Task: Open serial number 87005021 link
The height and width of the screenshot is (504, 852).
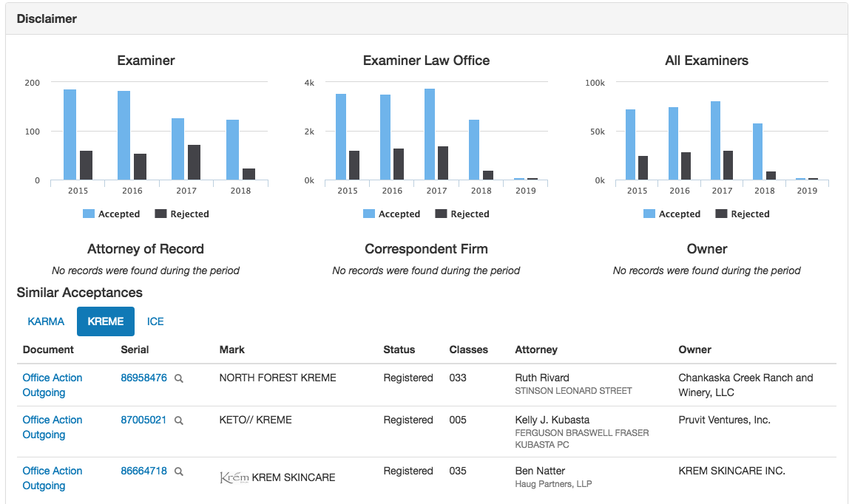Action: point(143,420)
